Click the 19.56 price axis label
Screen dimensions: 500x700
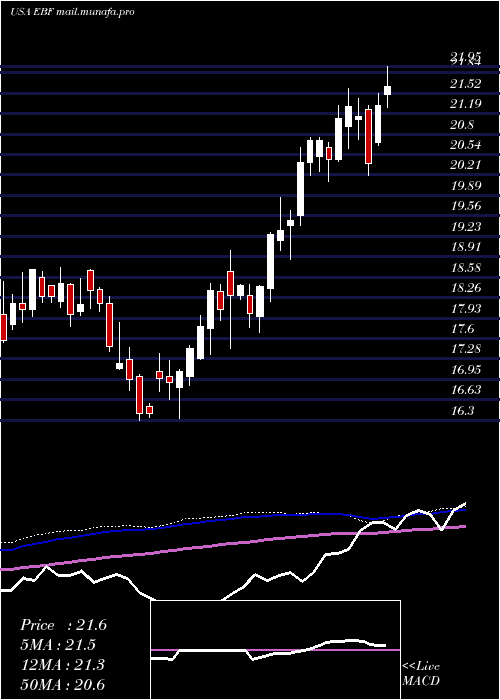[466, 206]
